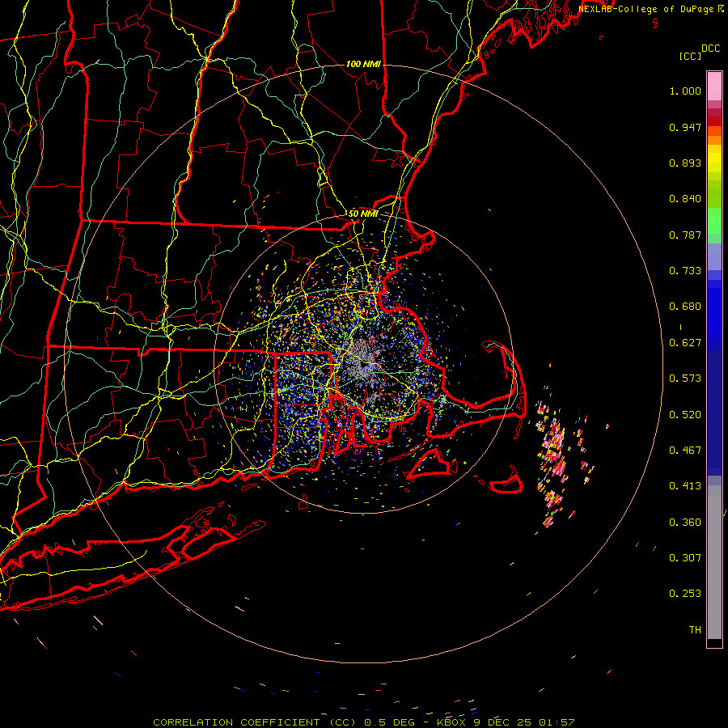Click the 0.307 colorbar value
This screenshot has height=728, width=728.
[685, 558]
